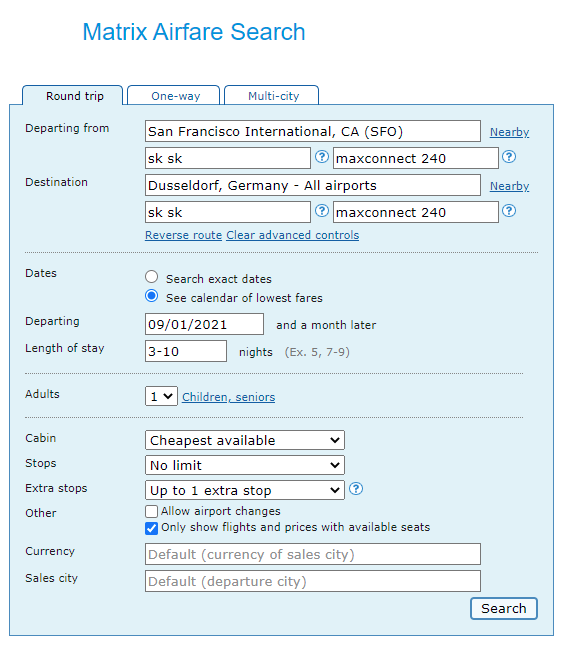Open the Adults count dropdown

pos(161,396)
